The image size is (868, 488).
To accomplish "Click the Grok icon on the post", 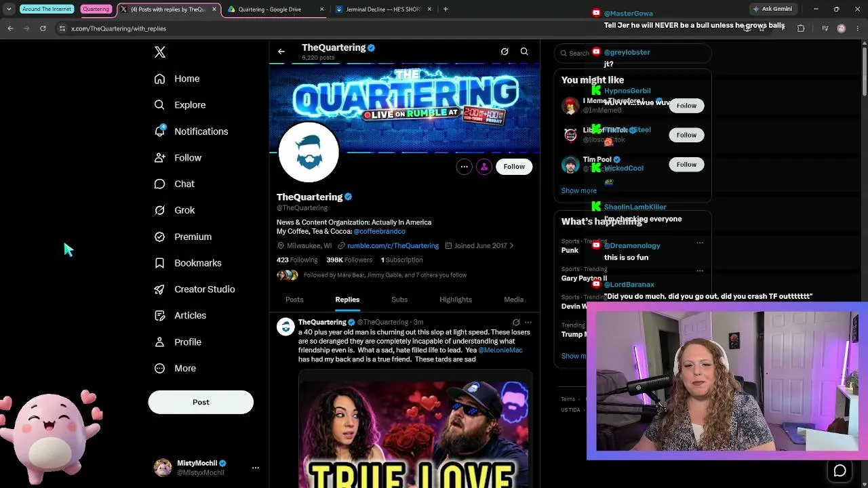I will coord(516,323).
